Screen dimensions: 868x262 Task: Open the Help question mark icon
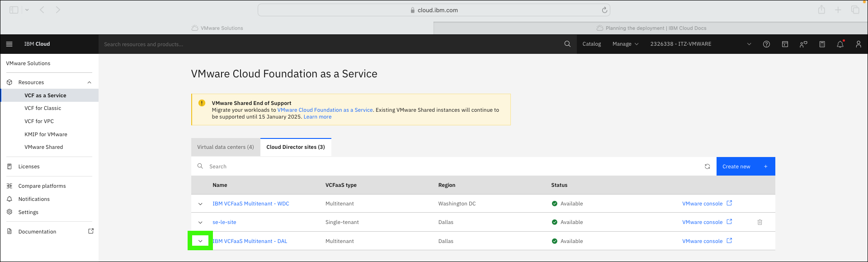pyautogui.click(x=766, y=44)
